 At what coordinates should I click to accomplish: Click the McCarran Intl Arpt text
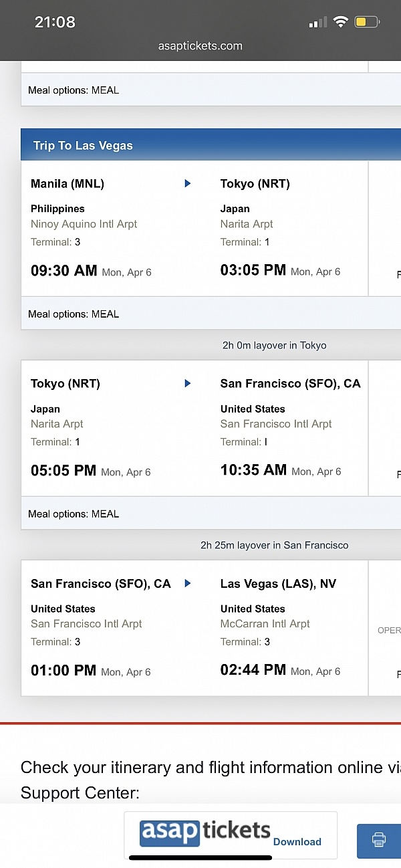(264, 623)
